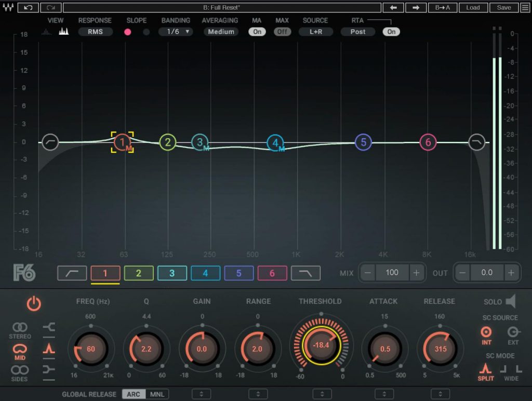Open the Source L+R selector
Screen dimensions: 532x401
(x=315, y=32)
